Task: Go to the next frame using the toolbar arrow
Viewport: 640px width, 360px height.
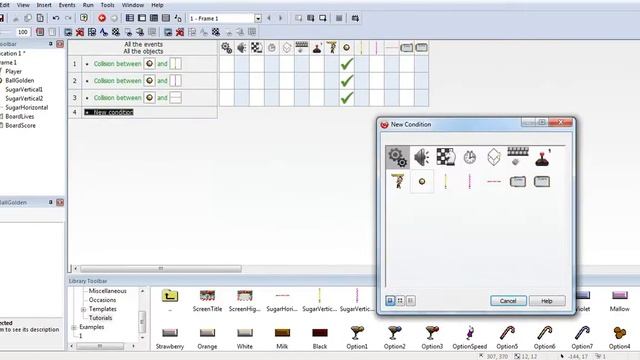Action: tap(281, 18)
